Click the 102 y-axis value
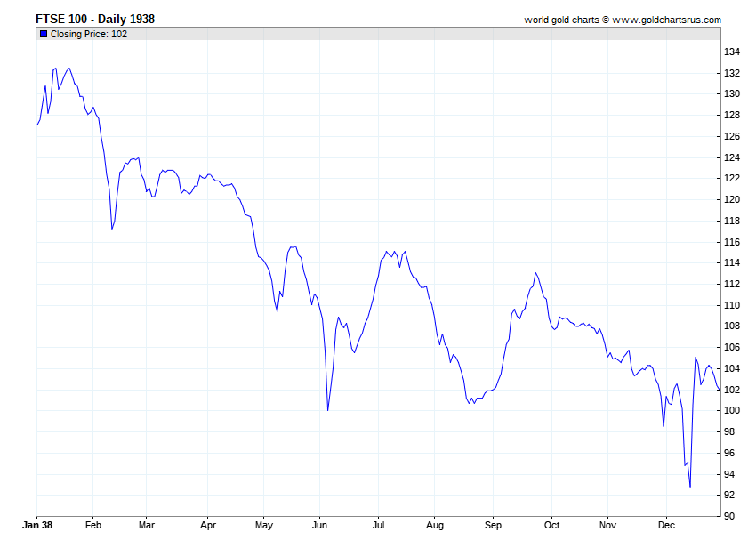This screenshot has width=756, height=548. click(x=732, y=390)
